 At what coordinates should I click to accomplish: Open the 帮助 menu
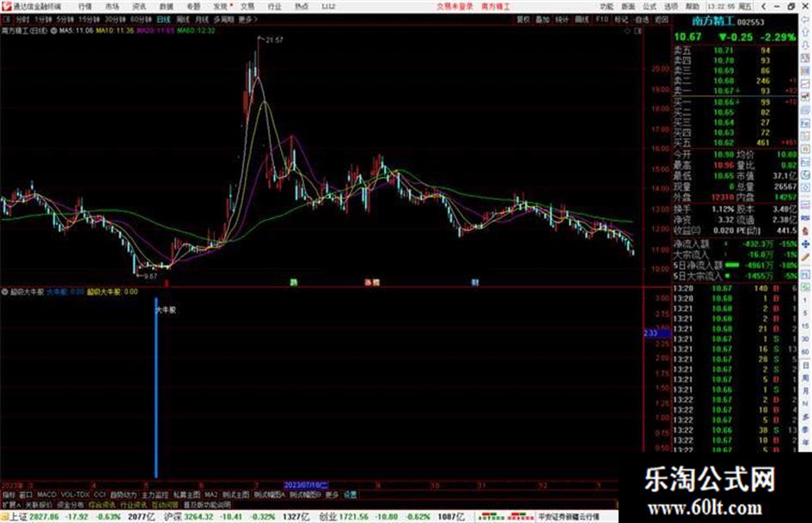693,7
